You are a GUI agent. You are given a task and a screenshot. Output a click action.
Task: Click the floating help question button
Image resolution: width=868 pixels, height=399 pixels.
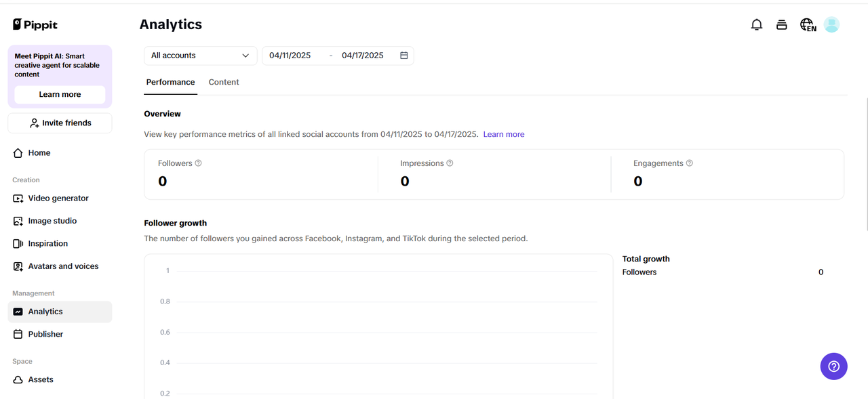click(x=833, y=366)
